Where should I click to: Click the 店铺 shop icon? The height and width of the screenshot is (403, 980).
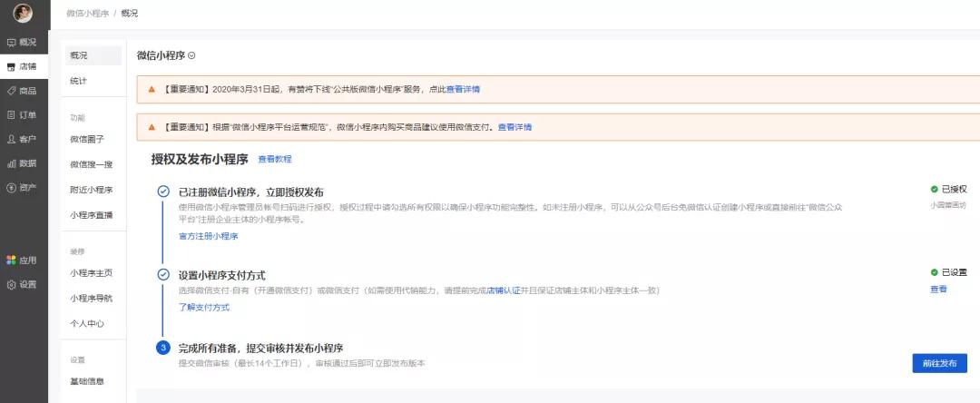(11, 67)
